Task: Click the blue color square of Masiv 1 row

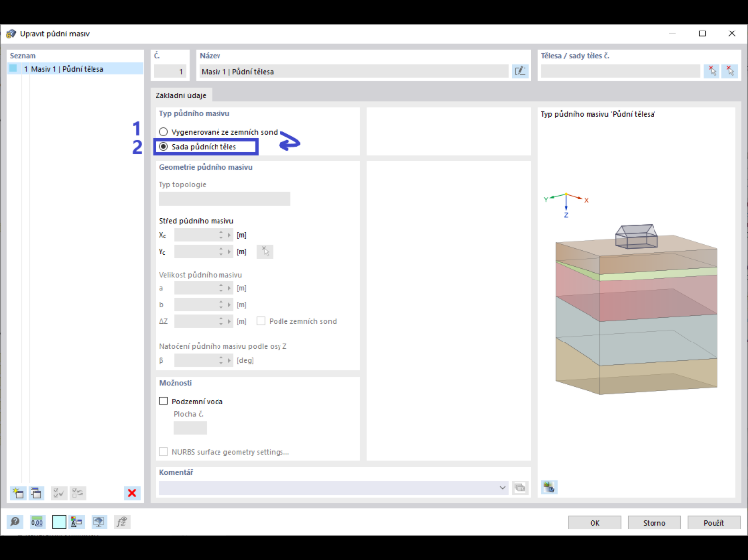Action: tap(13, 68)
